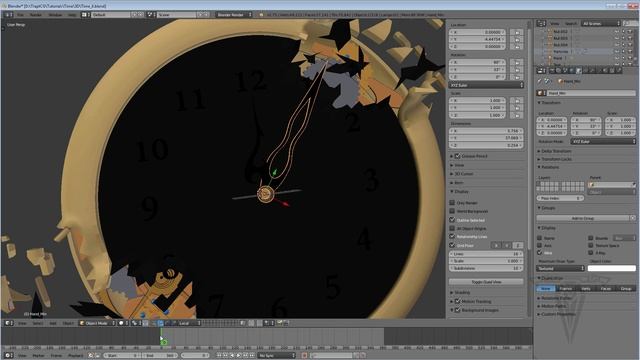640x360 pixels.
Task: Jump to the timeline start frame
Action: [x=219, y=356]
